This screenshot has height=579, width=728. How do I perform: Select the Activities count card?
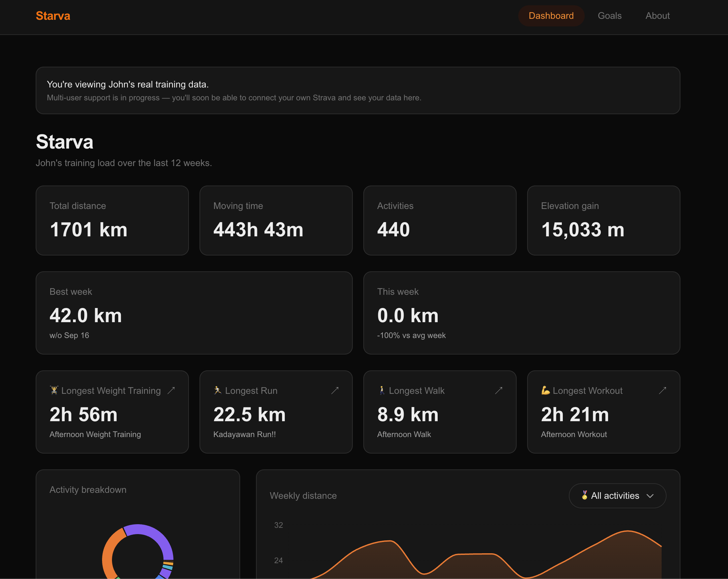click(x=440, y=220)
